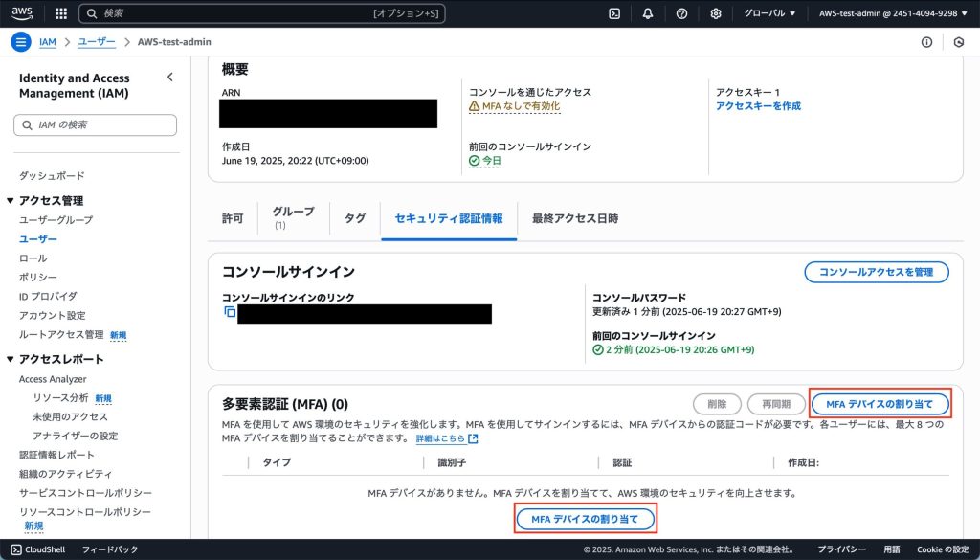980x560 pixels.
Task: Launch CloudShell from the top bar icon
Action: pyautogui.click(x=614, y=13)
